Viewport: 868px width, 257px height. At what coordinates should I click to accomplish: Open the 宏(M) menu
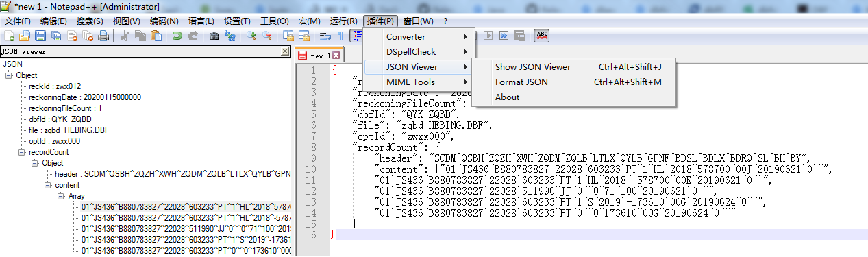310,21
